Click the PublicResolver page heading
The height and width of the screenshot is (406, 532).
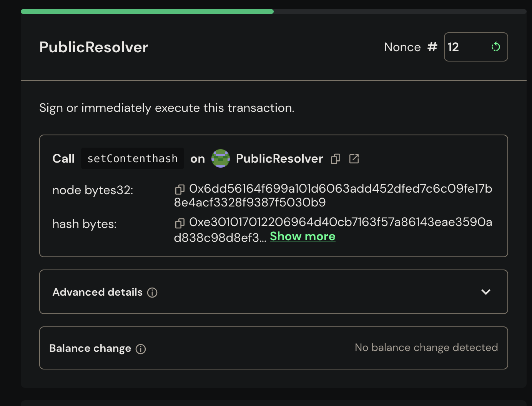tap(94, 47)
